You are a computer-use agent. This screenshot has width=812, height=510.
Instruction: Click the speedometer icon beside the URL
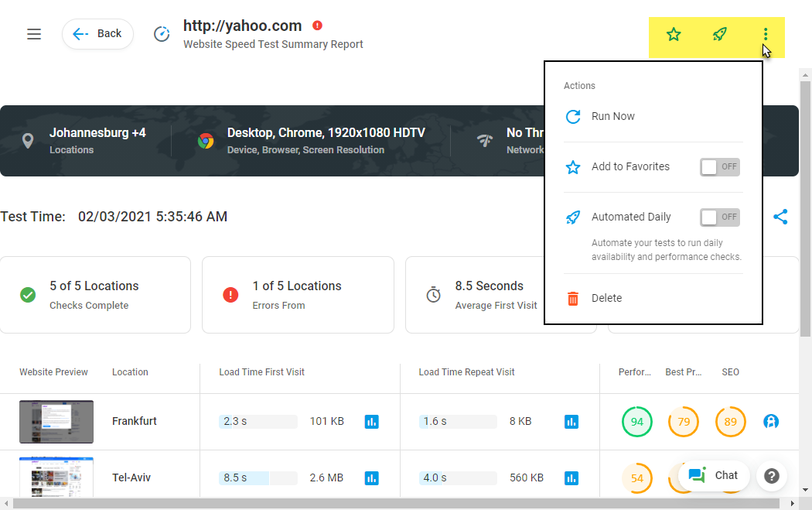pos(162,34)
